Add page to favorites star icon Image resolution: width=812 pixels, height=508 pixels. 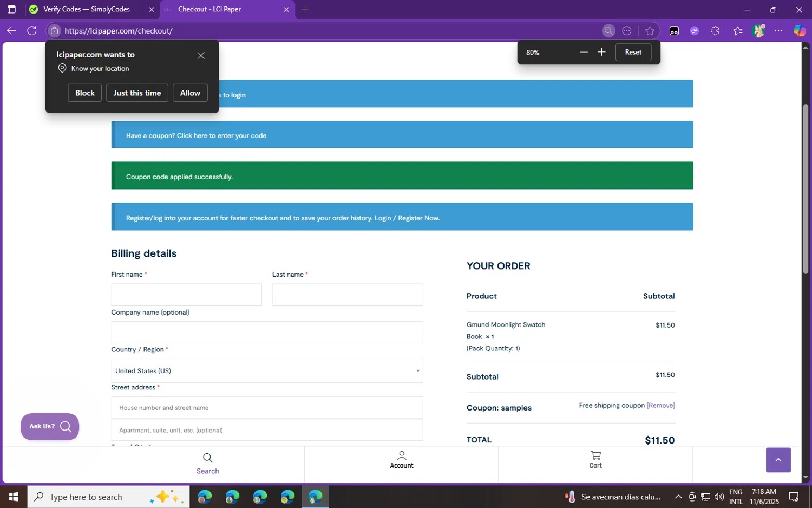coord(650,31)
